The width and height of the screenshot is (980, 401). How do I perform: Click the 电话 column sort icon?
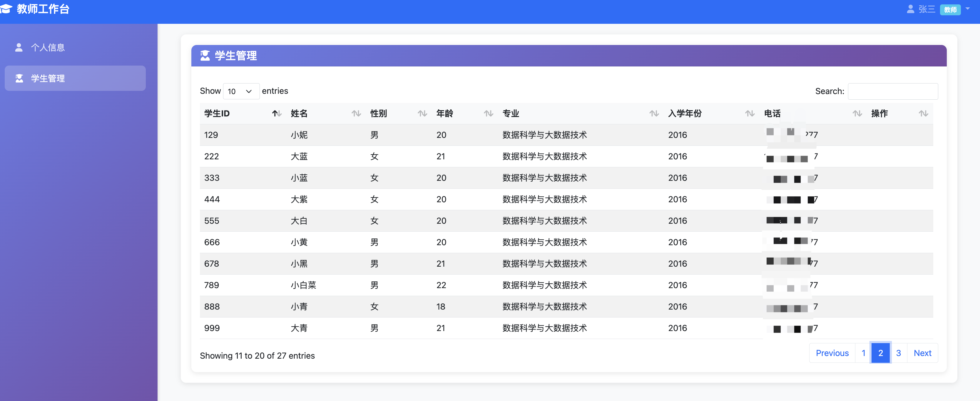(857, 113)
